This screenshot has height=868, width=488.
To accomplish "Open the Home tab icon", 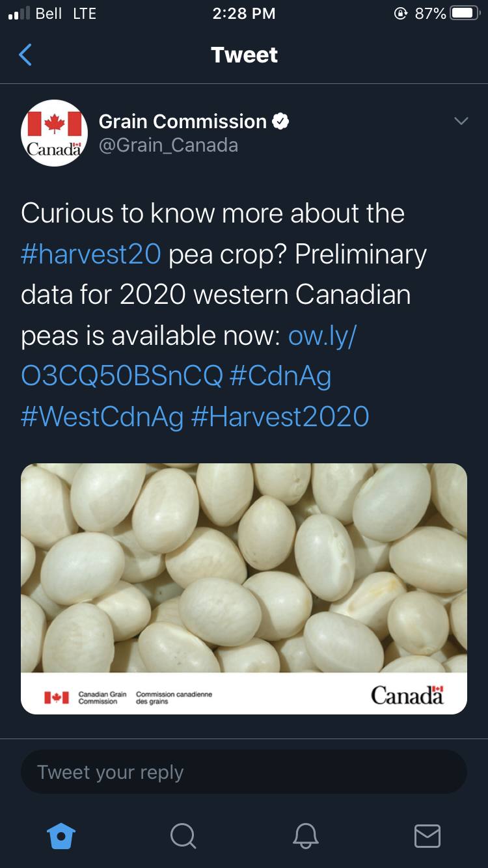I will click(x=62, y=835).
